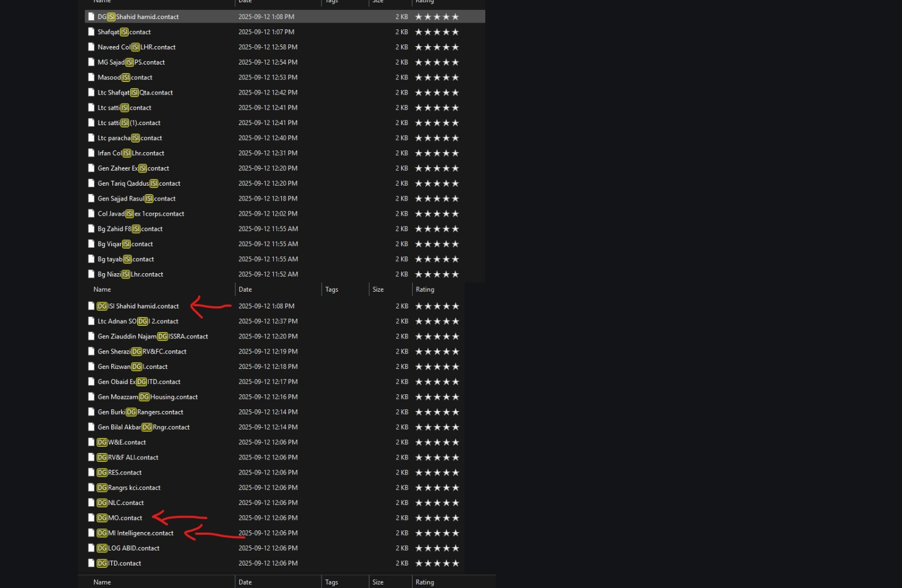Click file icon of Gen Tariq Qaddus ISI.contact
This screenshot has height=588, width=902.
click(x=91, y=183)
